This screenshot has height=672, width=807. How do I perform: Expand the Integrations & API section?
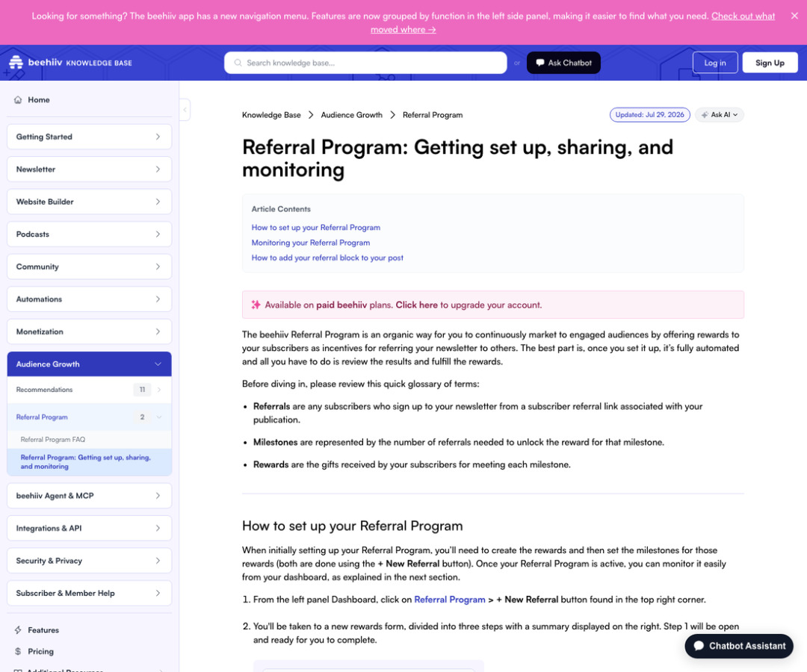[89, 528]
